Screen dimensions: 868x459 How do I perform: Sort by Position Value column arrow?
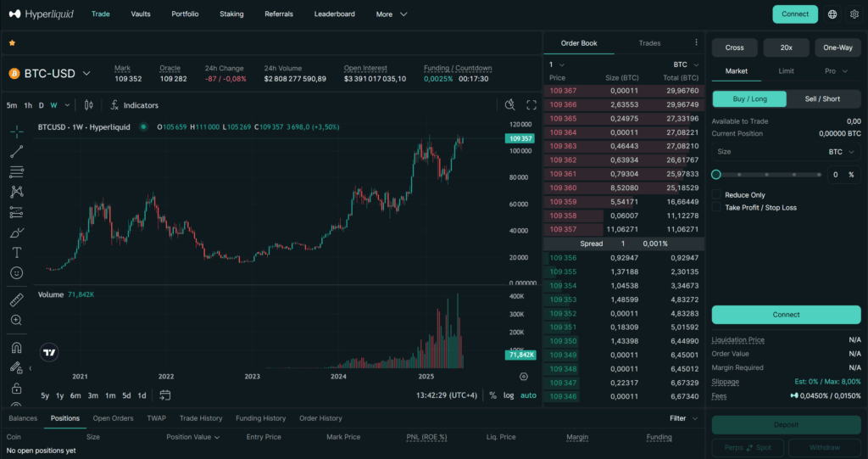pos(217,438)
